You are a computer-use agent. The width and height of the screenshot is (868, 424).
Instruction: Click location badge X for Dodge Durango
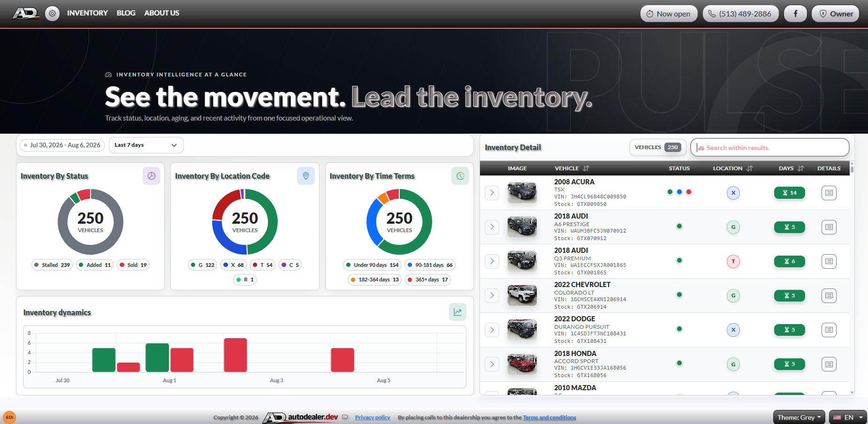[733, 330]
